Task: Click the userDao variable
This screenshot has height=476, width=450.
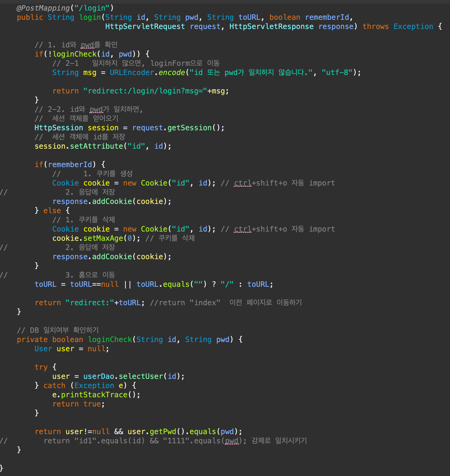Action: 99,376
